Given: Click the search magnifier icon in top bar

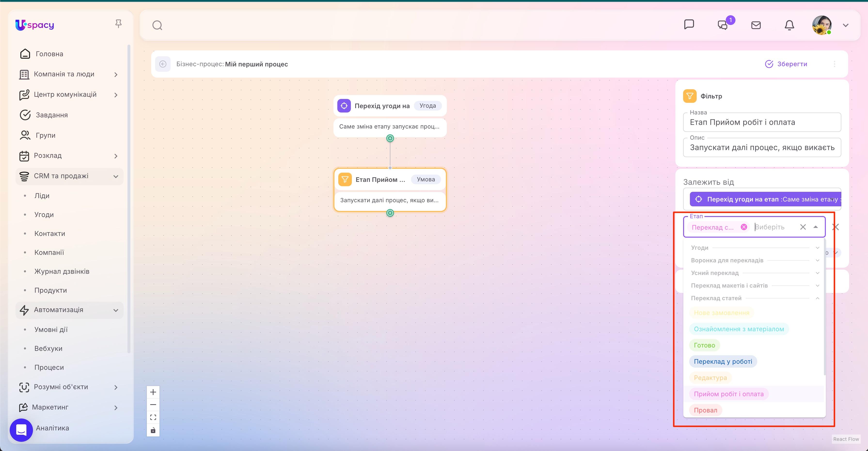Looking at the screenshot, I should [157, 25].
